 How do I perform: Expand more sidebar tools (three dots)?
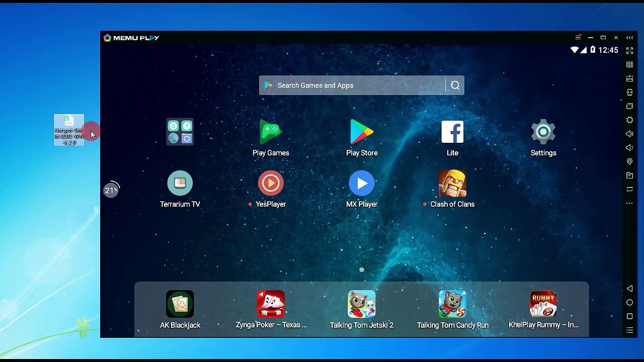(629, 203)
